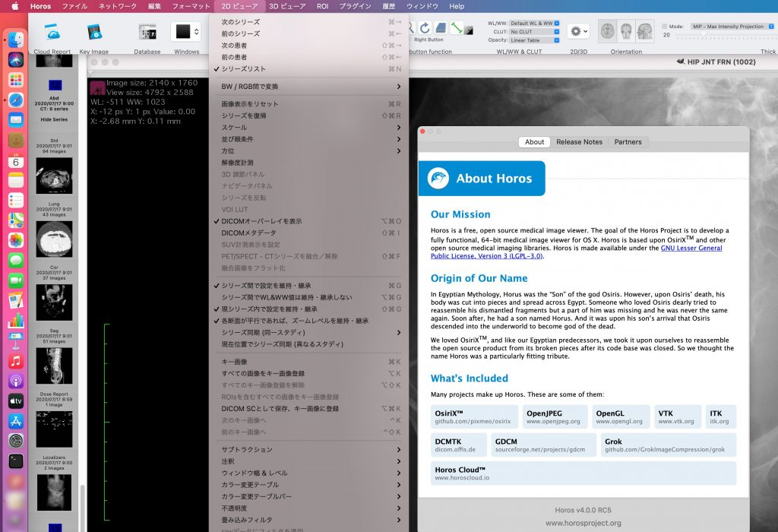Toggle 各断面が平行であれば、ズームレベルを維持・継承 option

point(308,321)
